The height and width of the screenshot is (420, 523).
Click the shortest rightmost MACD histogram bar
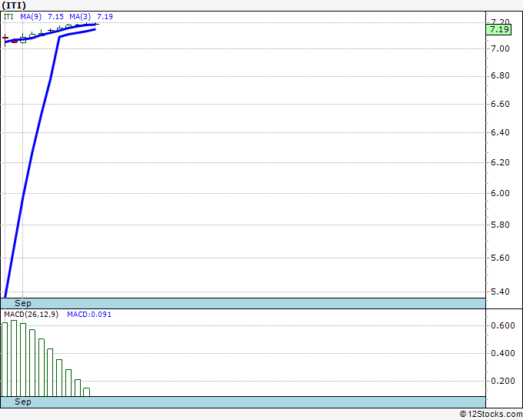86,392
